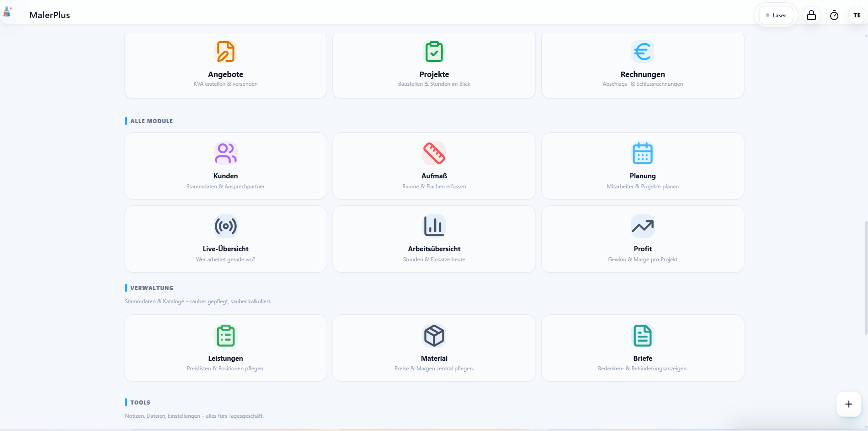Click the Arbeitsübersicht bar chart icon
The height and width of the screenshot is (431, 868).
click(x=434, y=226)
